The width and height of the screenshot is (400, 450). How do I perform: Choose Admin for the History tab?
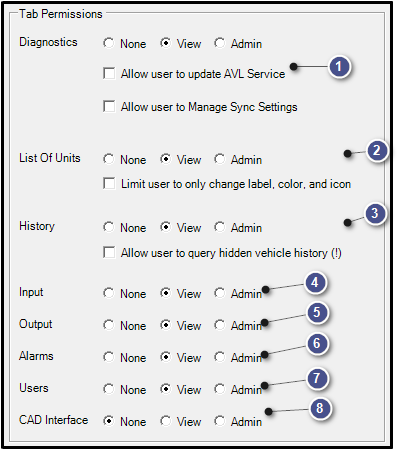[220, 227]
